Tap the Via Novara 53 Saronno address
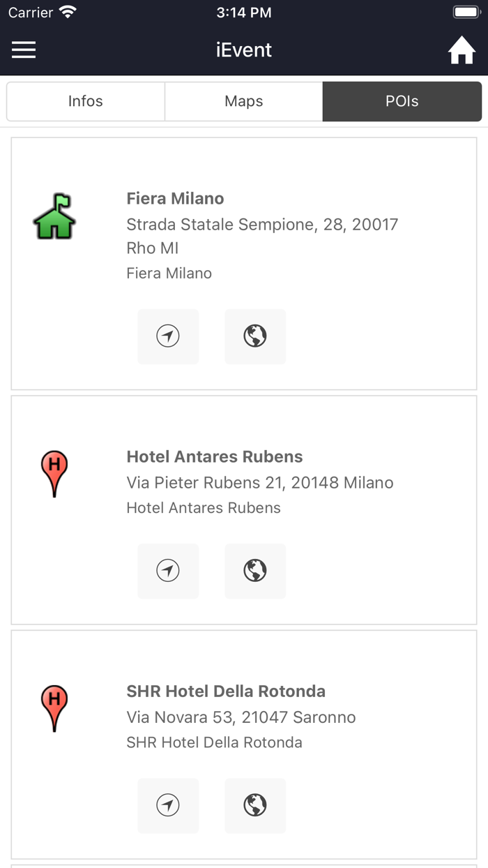Viewport: 488px width, 868px height. [x=241, y=717]
